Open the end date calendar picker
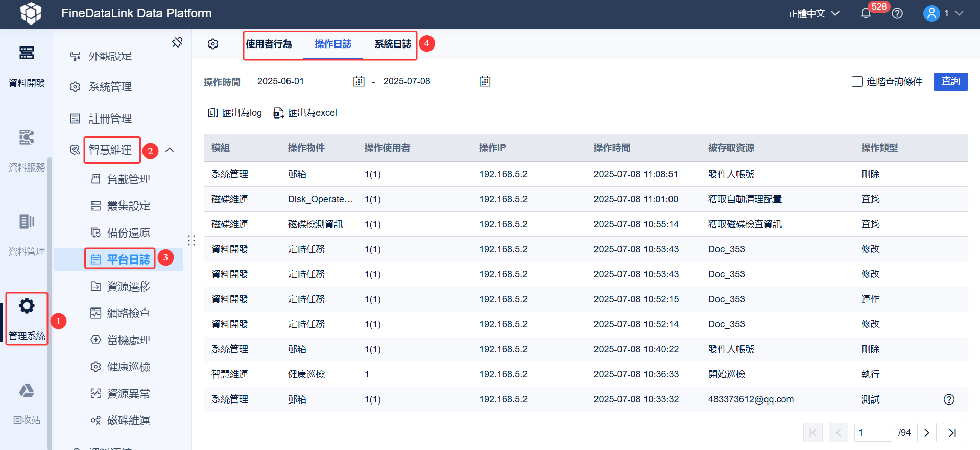Screen dimensions: 980x450 click(485, 81)
